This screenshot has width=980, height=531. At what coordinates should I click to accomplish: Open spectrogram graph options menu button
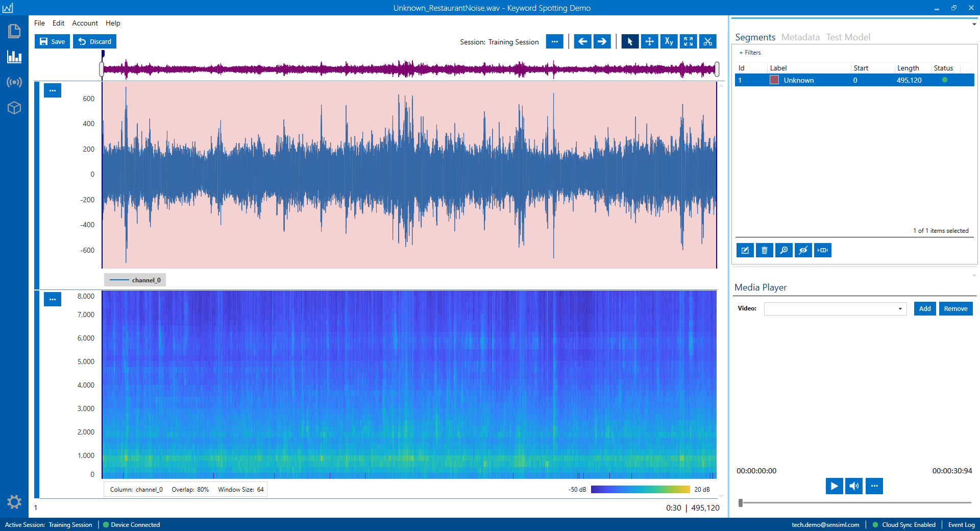click(53, 299)
